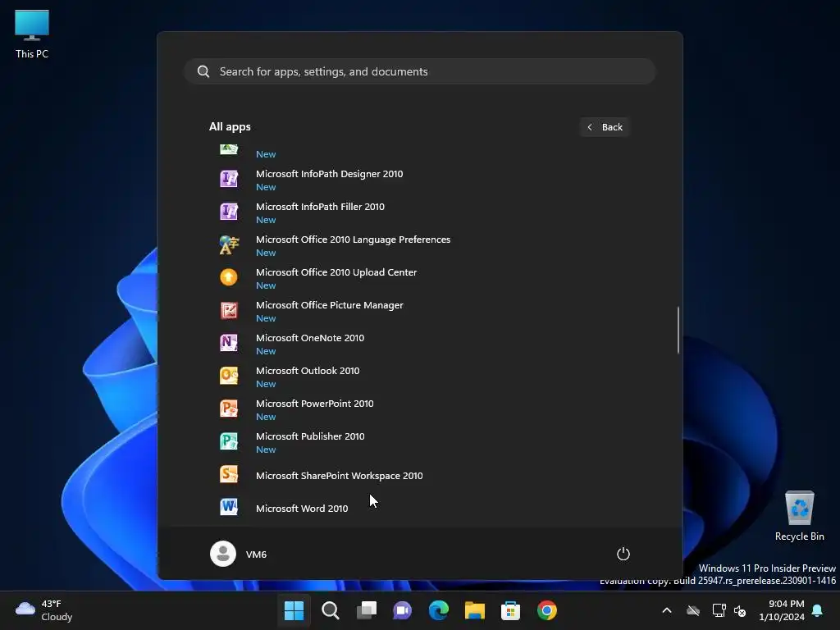
Task: Click the search magnifier in Start search box
Action: tap(203, 72)
